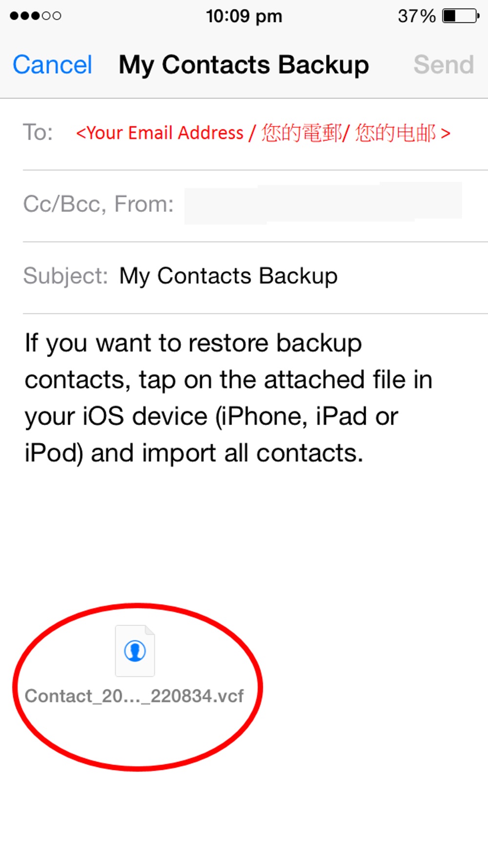The image size is (488, 868).
Task: Edit the Subject text "My Contacts Backup"
Action: [228, 276]
